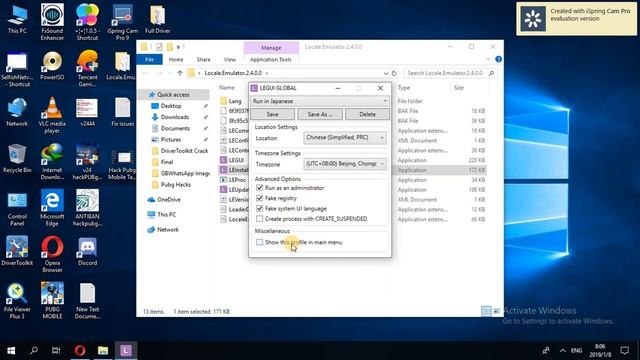Click Locale Emulator icon in taskbar
This screenshot has height=360, width=640.
pyautogui.click(x=126, y=350)
